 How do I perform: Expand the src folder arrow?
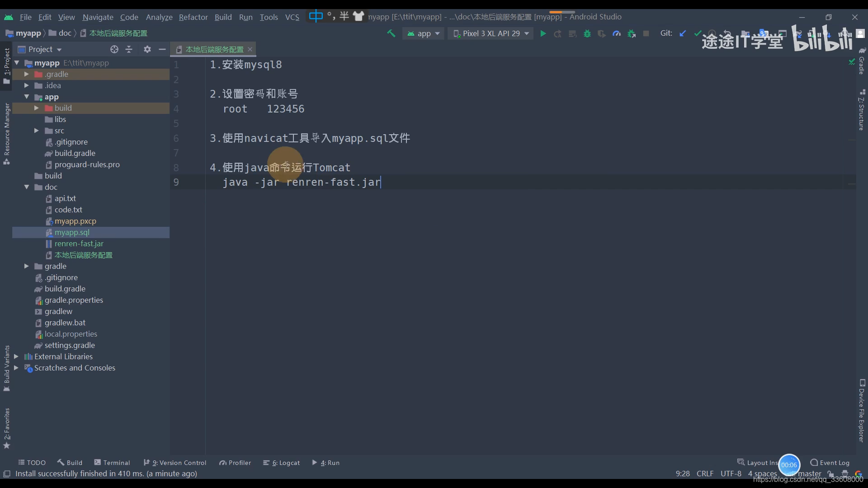point(37,131)
